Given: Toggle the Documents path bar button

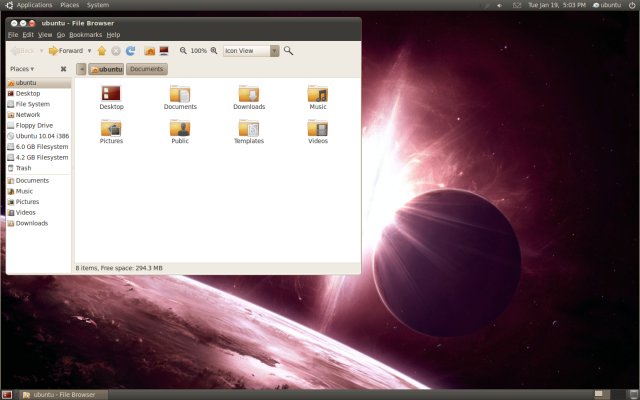Looking at the screenshot, I should [x=146, y=69].
